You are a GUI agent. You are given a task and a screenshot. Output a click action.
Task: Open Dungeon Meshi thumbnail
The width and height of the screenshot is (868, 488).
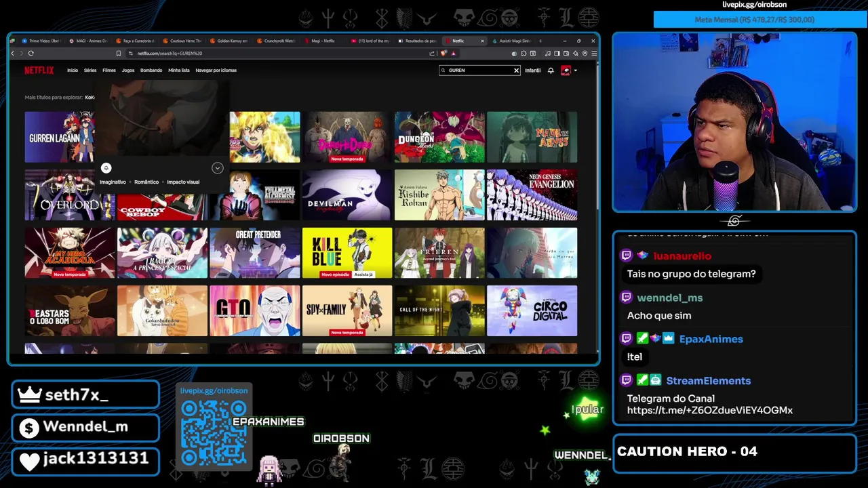pyautogui.click(x=439, y=138)
